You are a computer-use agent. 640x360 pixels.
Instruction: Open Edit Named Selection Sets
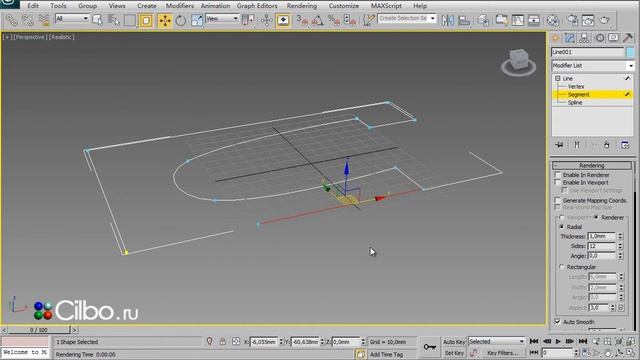tap(369, 20)
